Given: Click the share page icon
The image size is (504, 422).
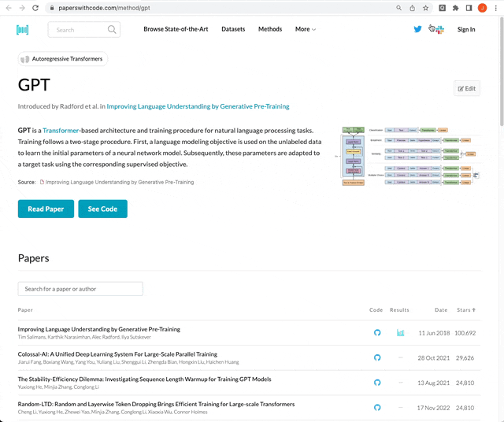Looking at the screenshot, I should tap(413, 8).
